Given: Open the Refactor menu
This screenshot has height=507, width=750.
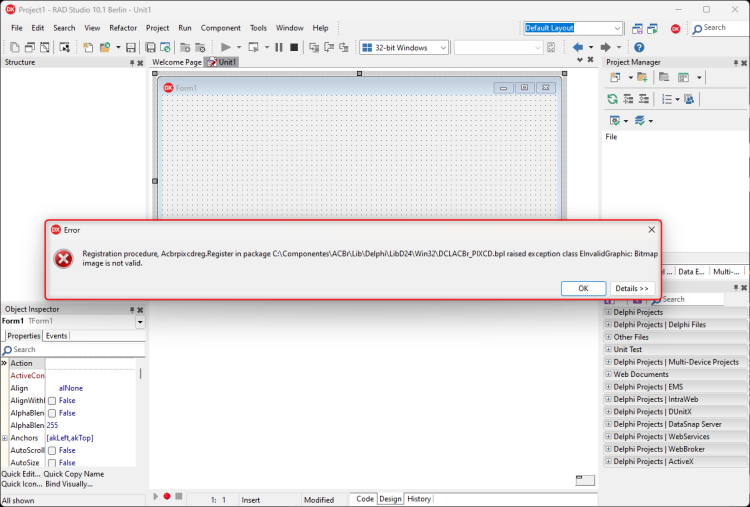Looking at the screenshot, I should click(123, 28).
